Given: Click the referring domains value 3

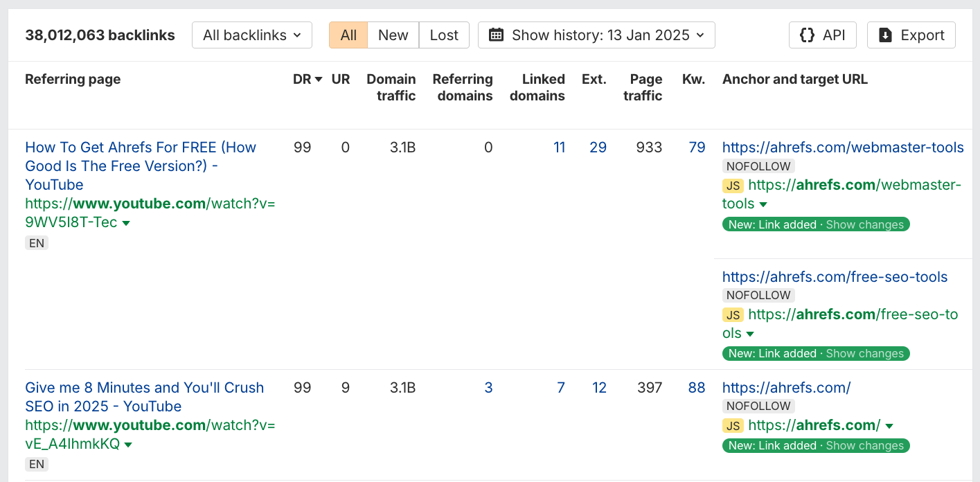Looking at the screenshot, I should pos(488,388).
